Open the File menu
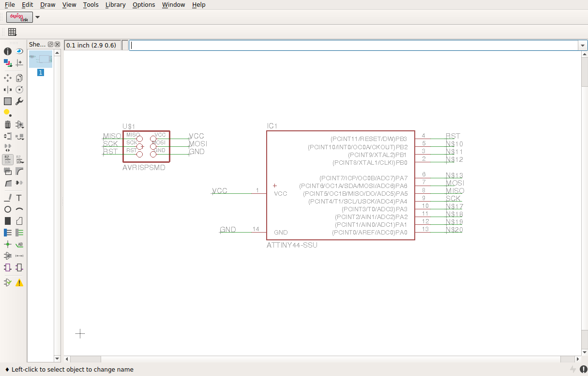The width and height of the screenshot is (588, 376). tap(10, 4)
